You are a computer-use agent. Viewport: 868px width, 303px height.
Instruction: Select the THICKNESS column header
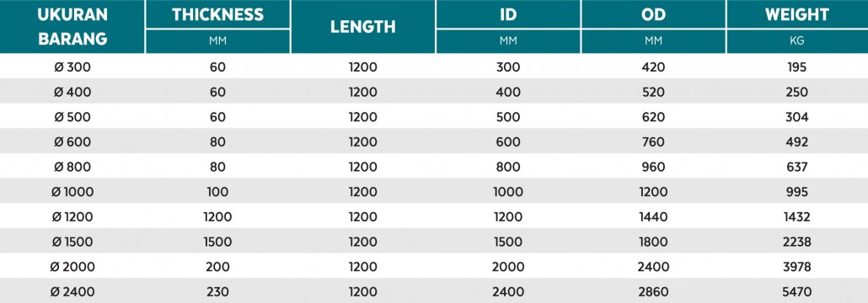[x=217, y=14]
